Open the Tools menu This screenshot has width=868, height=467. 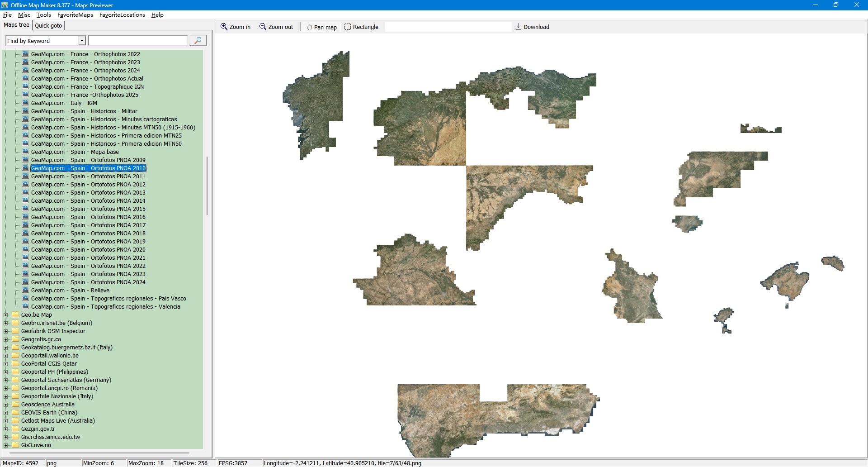pos(43,15)
